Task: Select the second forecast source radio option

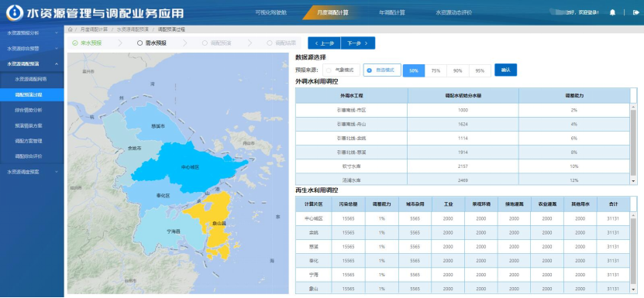Action: (x=382, y=70)
